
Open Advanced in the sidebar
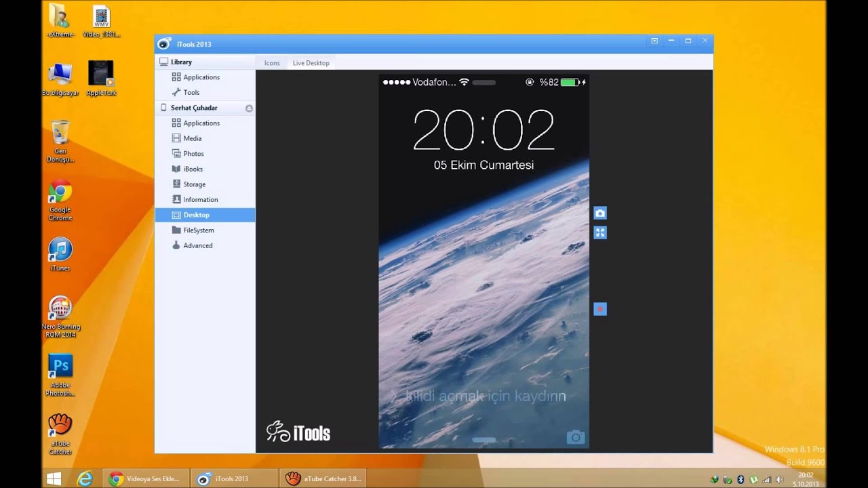205,245
